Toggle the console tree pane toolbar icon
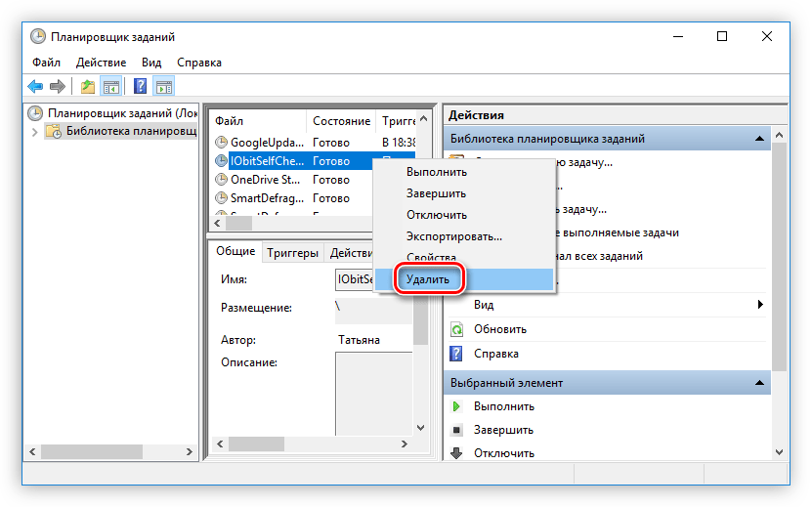This screenshot has height=507, width=812. point(111,86)
